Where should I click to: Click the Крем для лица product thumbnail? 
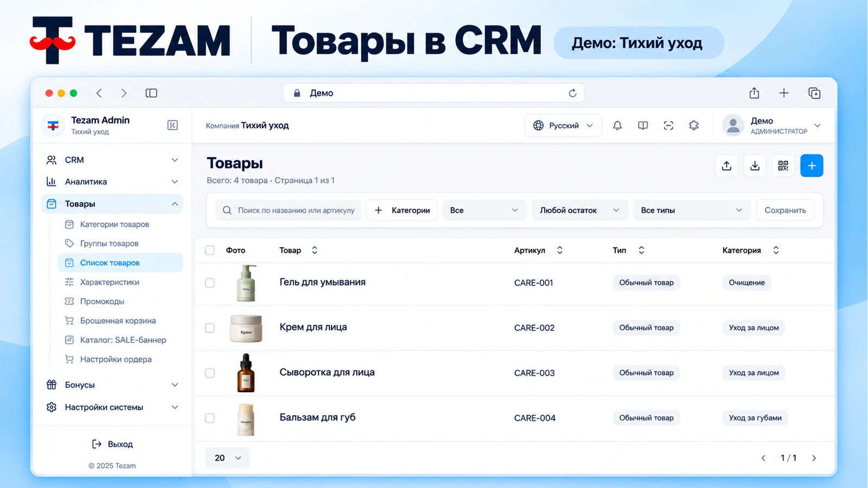[246, 328]
